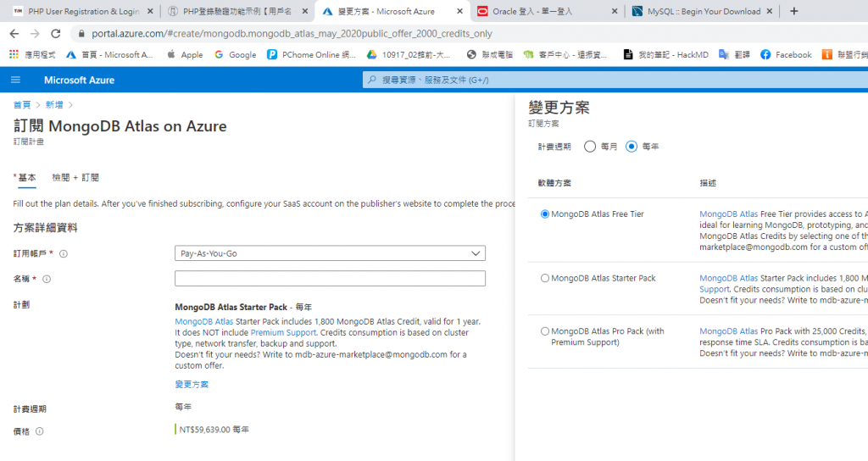The image size is (868, 461).
Task: Switch to the 基本 tab
Action: [26, 178]
